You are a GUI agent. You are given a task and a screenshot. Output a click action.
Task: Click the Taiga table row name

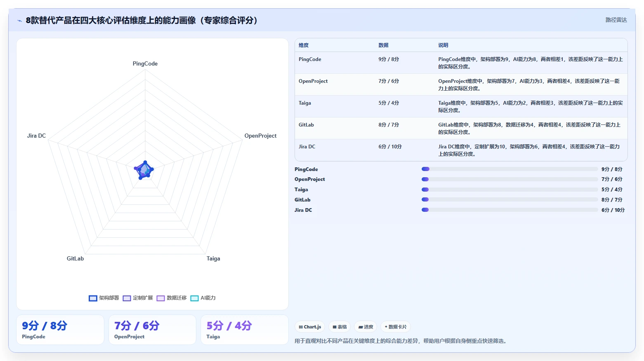(305, 103)
